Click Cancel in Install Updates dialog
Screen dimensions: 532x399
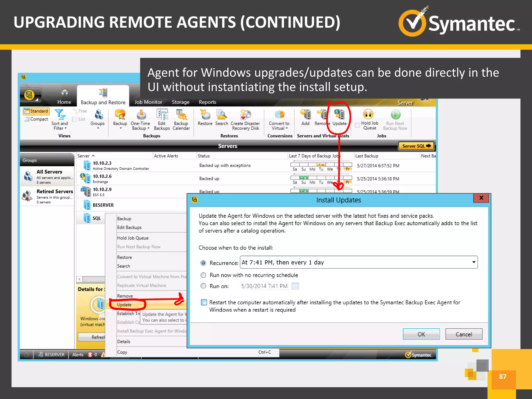tap(464, 334)
